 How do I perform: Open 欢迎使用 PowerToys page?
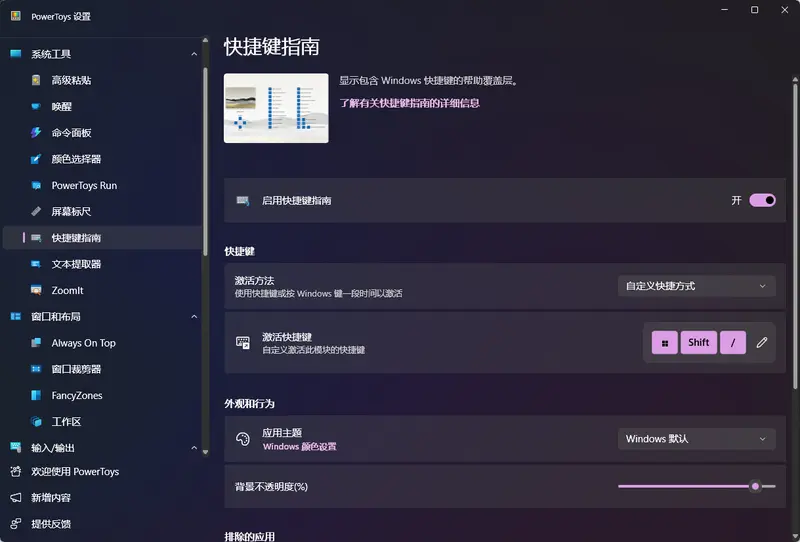pos(102,472)
